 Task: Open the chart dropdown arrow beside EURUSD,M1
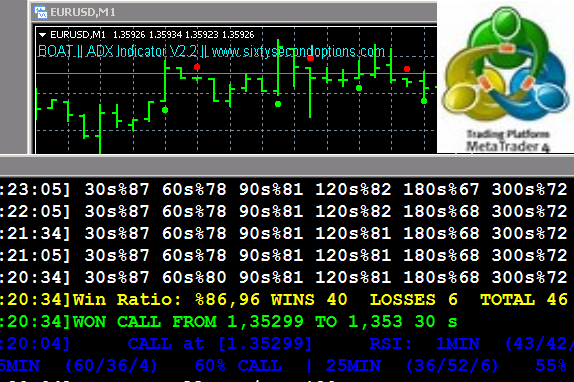42,35
